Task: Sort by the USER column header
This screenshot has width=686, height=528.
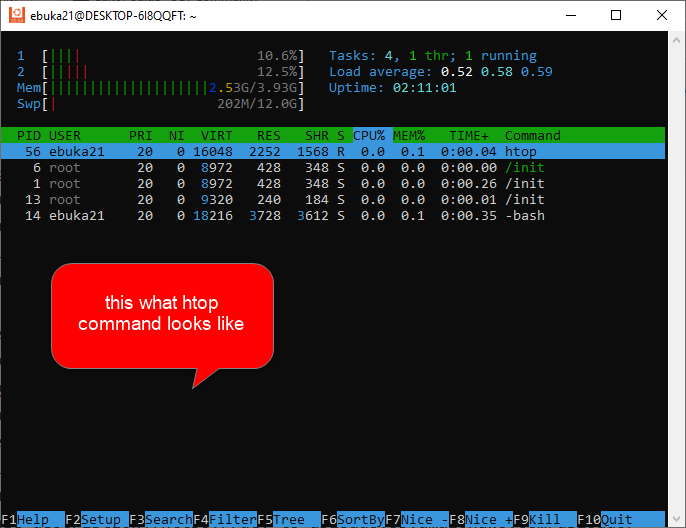Action: coord(65,135)
